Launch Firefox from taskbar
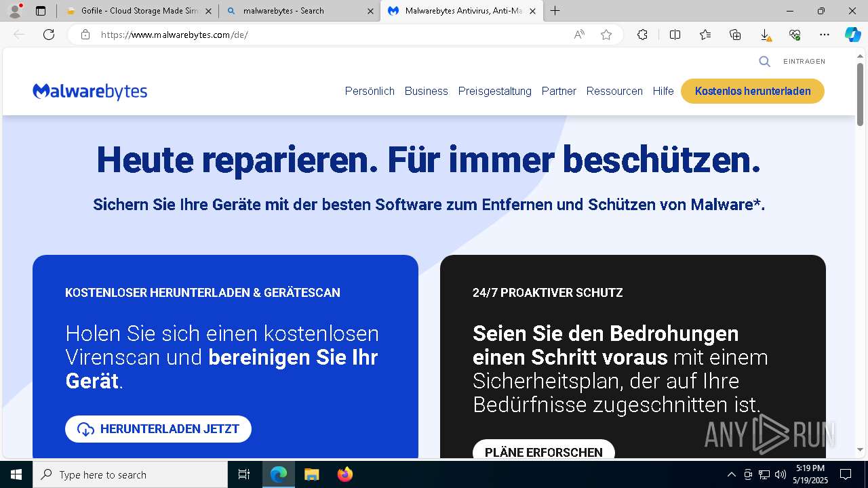Viewport: 868px width, 488px height. [x=344, y=474]
